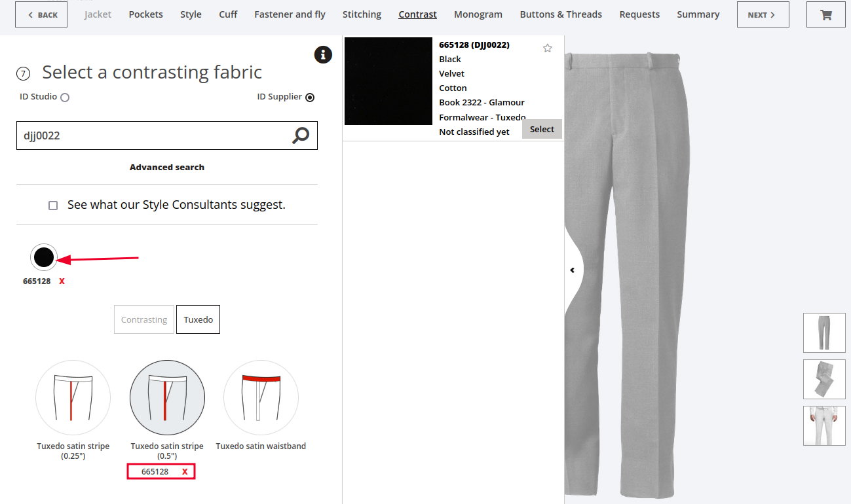Switch to the Tuxedo tab
The width and height of the screenshot is (851, 504).
(198, 319)
